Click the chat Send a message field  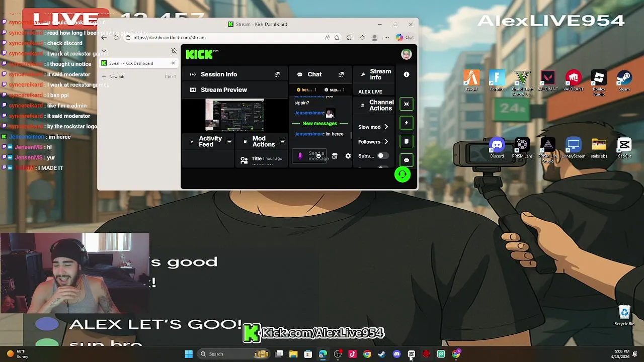pyautogui.click(x=309, y=156)
